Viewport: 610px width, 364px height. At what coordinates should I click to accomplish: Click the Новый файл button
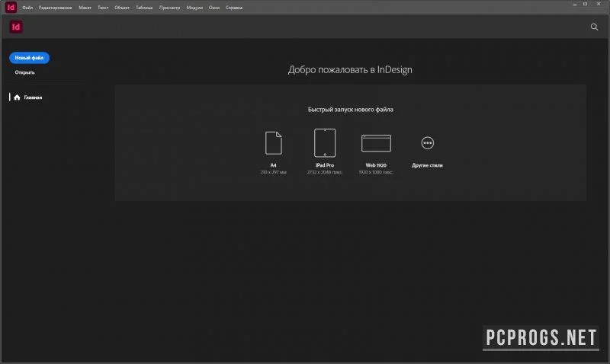[29, 58]
